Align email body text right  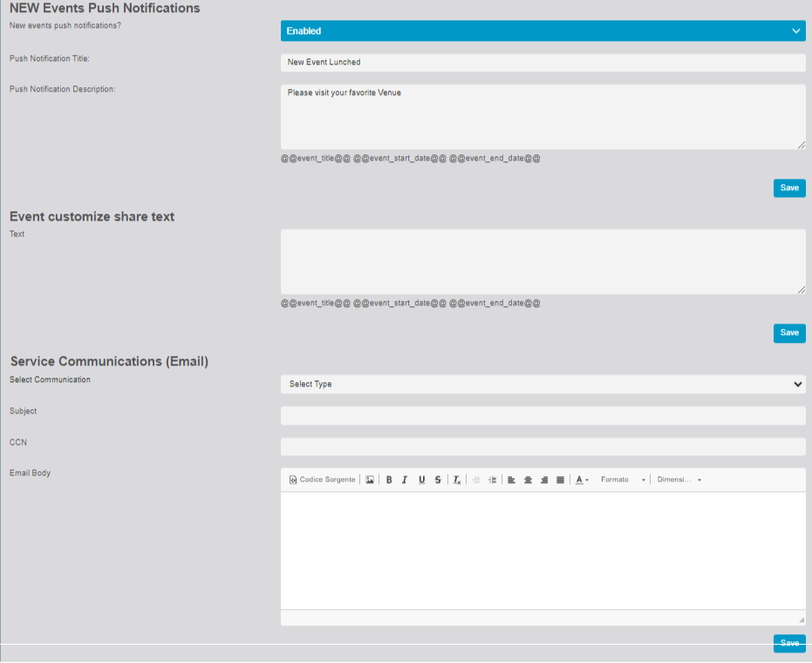(544, 480)
